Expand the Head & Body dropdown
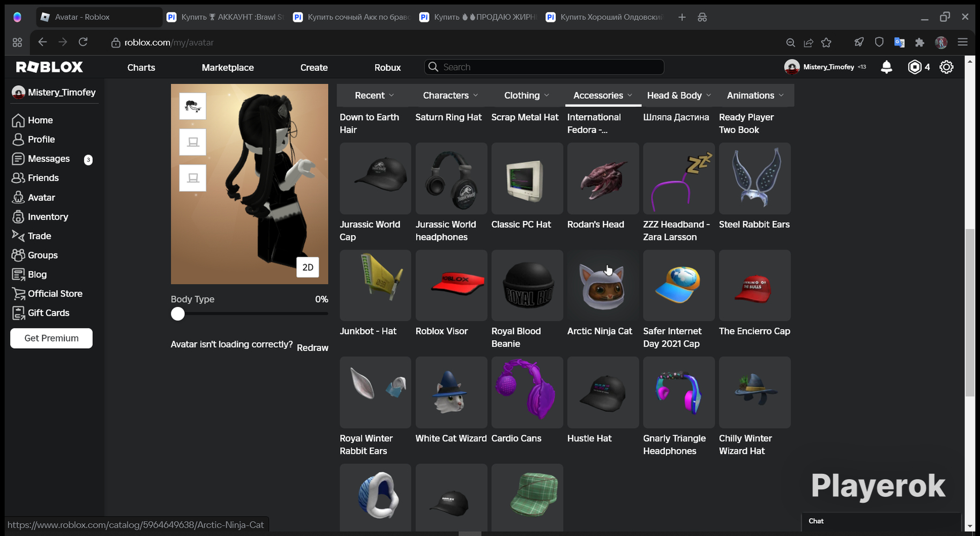This screenshot has width=980, height=536. coord(679,95)
